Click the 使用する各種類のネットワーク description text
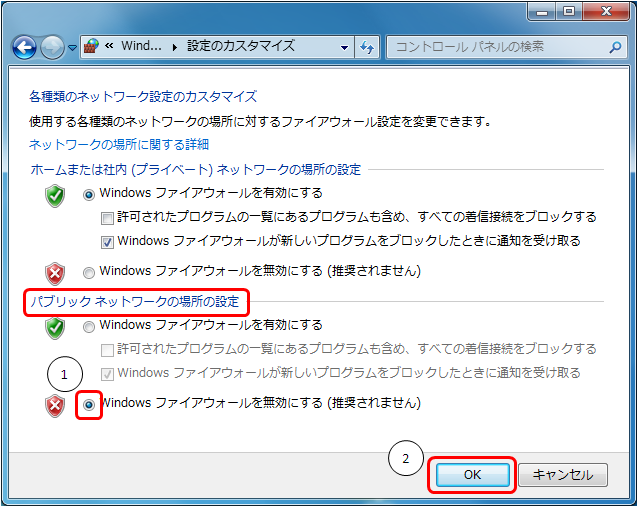The image size is (638, 507). 260,121
